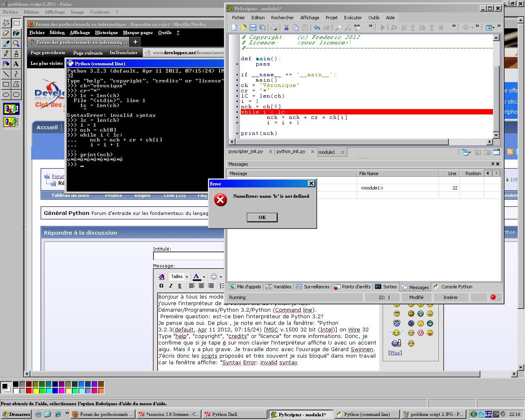This screenshot has width=525, height=420.
Task: Toggle bold G button in forum editor
Action: pyautogui.click(x=161, y=286)
